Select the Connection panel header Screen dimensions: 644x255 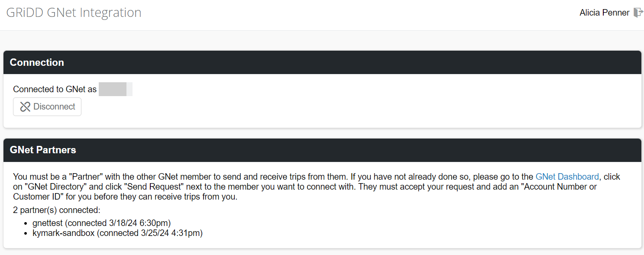[322, 62]
